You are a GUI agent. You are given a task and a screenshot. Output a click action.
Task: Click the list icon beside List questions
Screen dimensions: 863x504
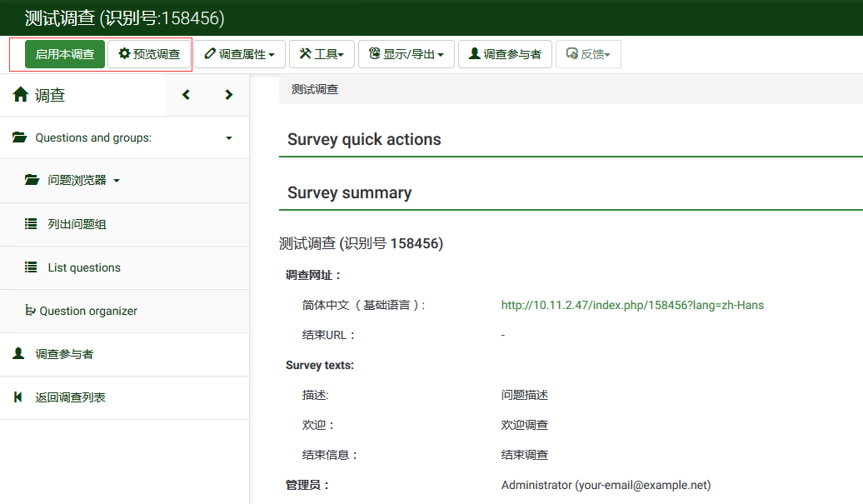(31, 267)
